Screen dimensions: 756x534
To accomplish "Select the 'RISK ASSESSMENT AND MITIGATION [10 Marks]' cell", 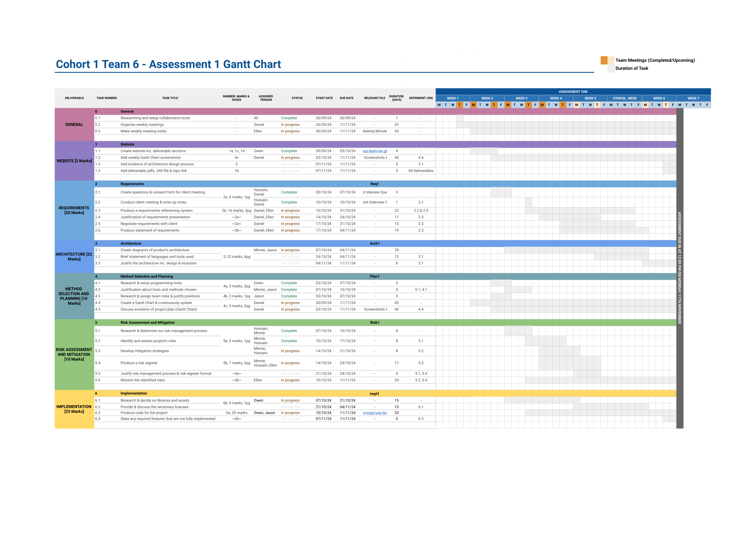I will pos(74,355).
